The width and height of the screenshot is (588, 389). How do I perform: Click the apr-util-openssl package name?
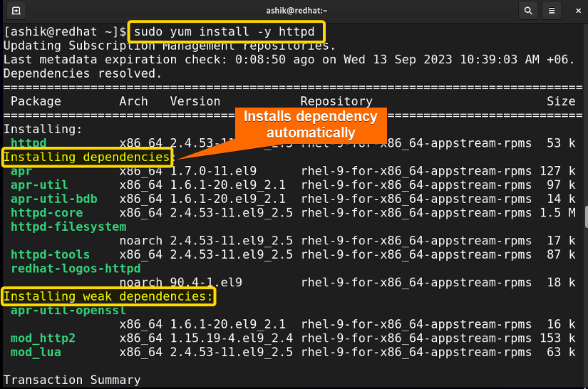(68, 310)
